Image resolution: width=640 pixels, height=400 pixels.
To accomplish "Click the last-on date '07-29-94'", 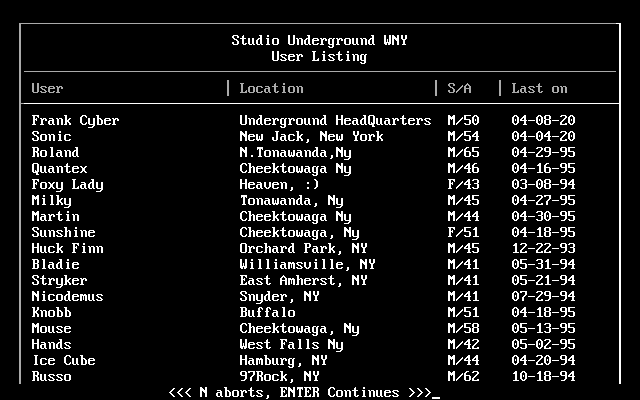I will (543, 296).
